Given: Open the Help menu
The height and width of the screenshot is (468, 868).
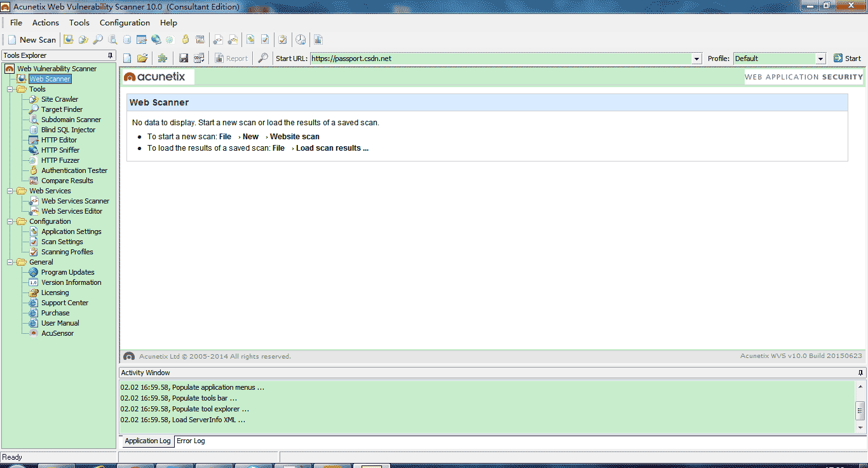Looking at the screenshot, I should pyautogui.click(x=168, y=22).
